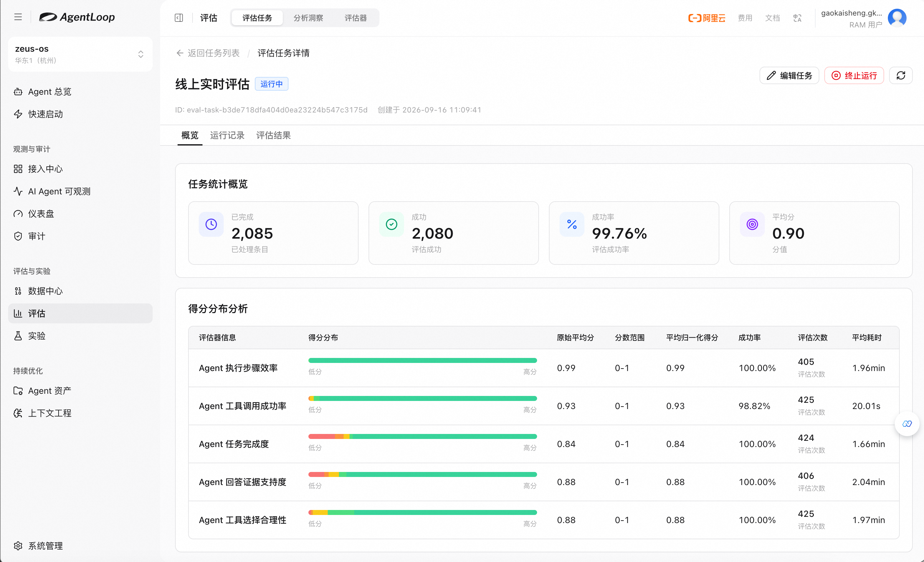Open the floating assistant icon
Viewport: 924px width, 562px height.
[x=907, y=424]
